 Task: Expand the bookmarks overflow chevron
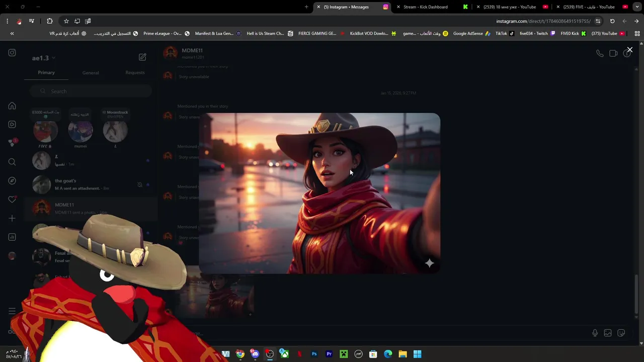click(x=12, y=34)
